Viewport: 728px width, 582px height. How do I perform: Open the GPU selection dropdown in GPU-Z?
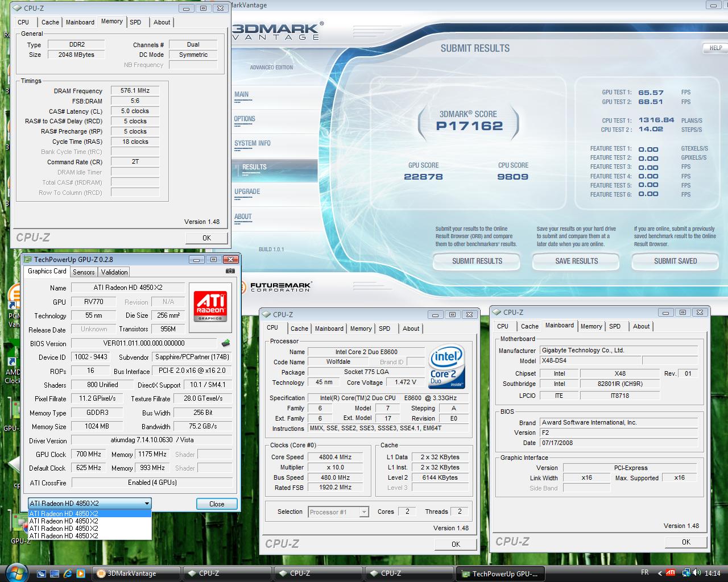[90, 504]
